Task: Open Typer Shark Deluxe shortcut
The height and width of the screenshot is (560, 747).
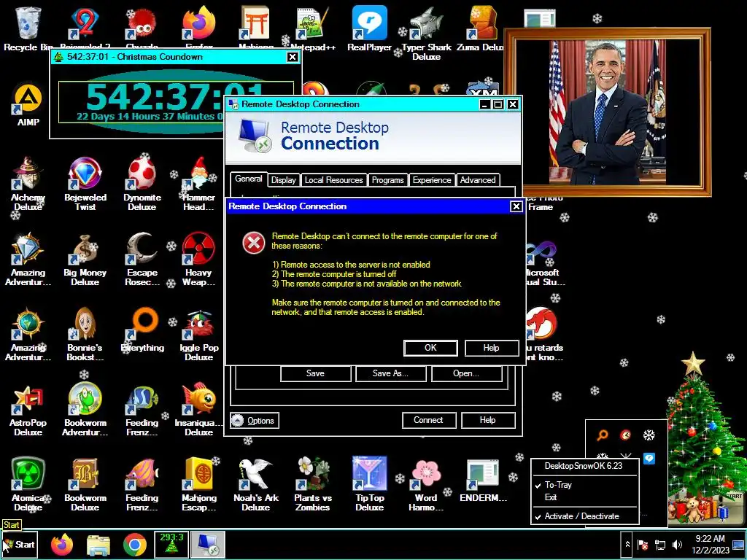Action: [426, 32]
